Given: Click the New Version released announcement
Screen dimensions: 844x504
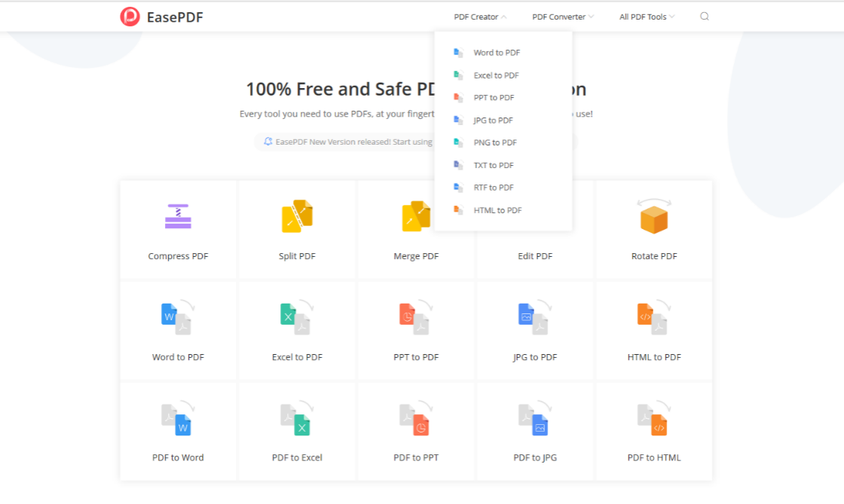Looking at the screenshot, I should (353, 142).
